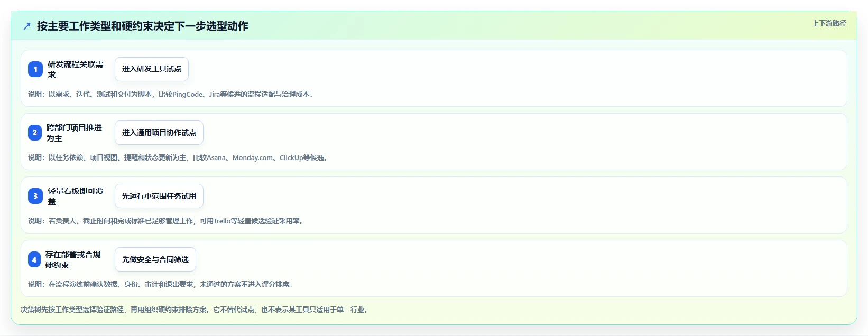The width and height of the screenshot is (868, 336).
Task: Select the step 4 number badge
Action: point(34,259)
